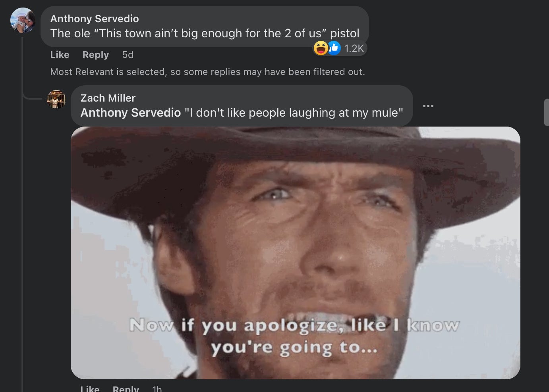
Task: Click the thumbs-up reaction icon
Action: click(334, 48)
